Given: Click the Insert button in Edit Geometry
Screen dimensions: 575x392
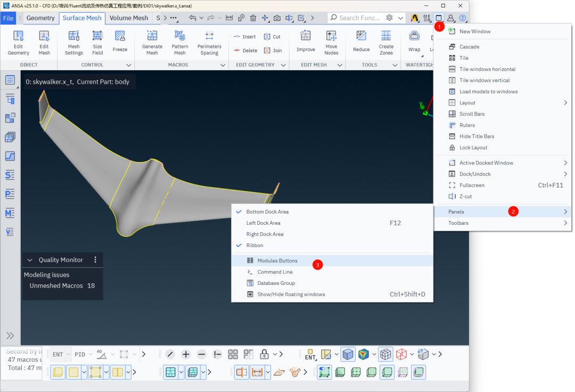Looking at the screenshot, I should (244, 37).
